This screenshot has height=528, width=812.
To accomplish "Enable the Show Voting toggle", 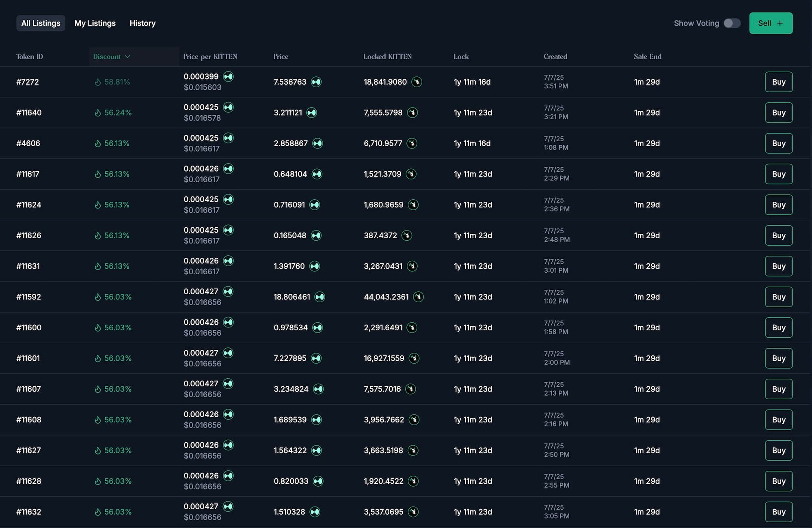I will (x=732, y=23).
